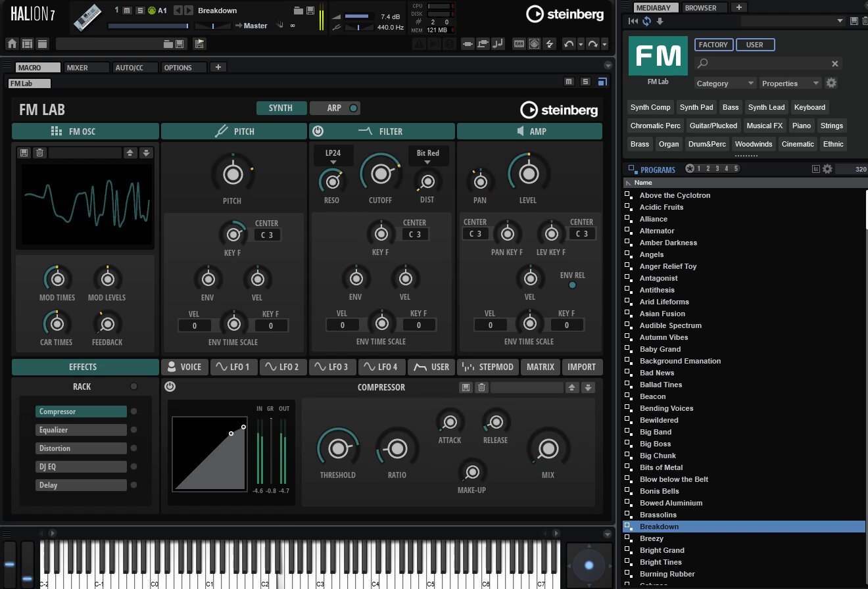This screenshot has height=589, width=868.
Task: Open the STEPMOD tab
Action: click(x=488, y=367)
